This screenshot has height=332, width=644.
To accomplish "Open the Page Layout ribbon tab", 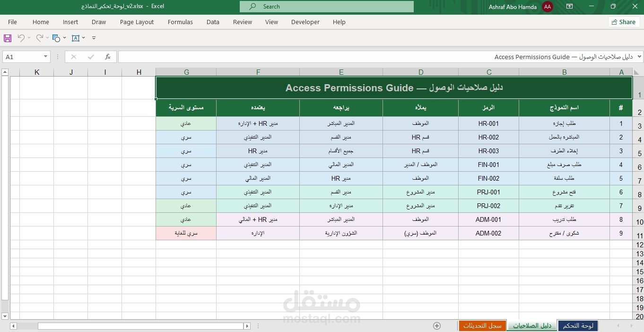I will pos(137,22).
